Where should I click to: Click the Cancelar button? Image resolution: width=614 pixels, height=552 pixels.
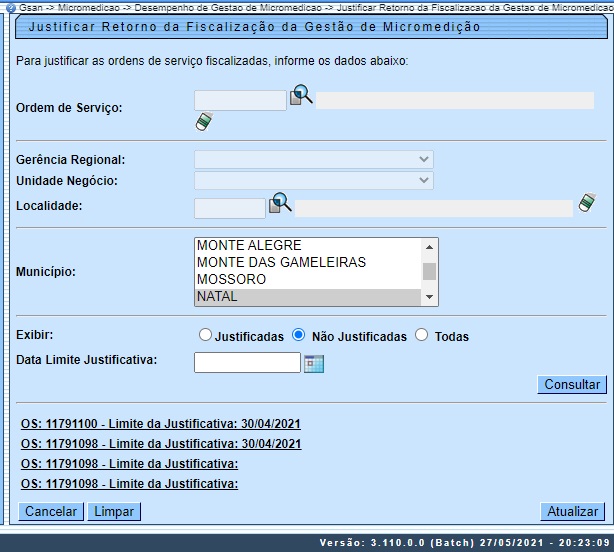tap(51, 511)
